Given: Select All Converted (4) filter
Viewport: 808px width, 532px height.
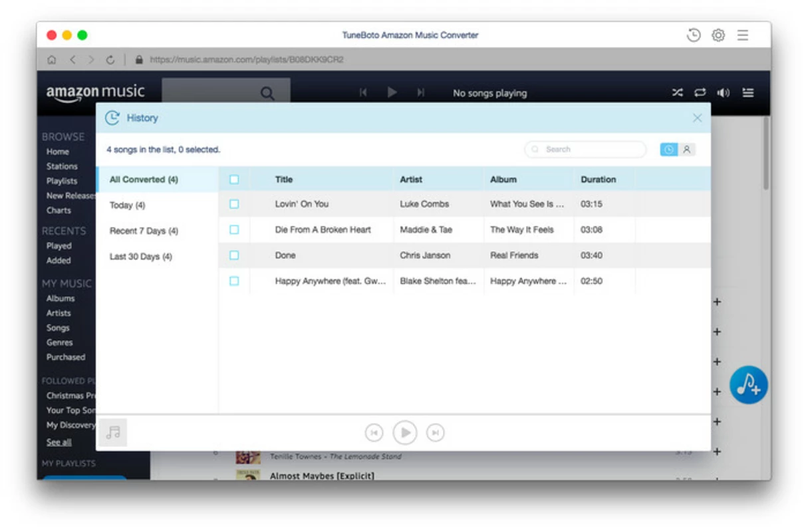Looking at the screenshot, I should 157,180.
